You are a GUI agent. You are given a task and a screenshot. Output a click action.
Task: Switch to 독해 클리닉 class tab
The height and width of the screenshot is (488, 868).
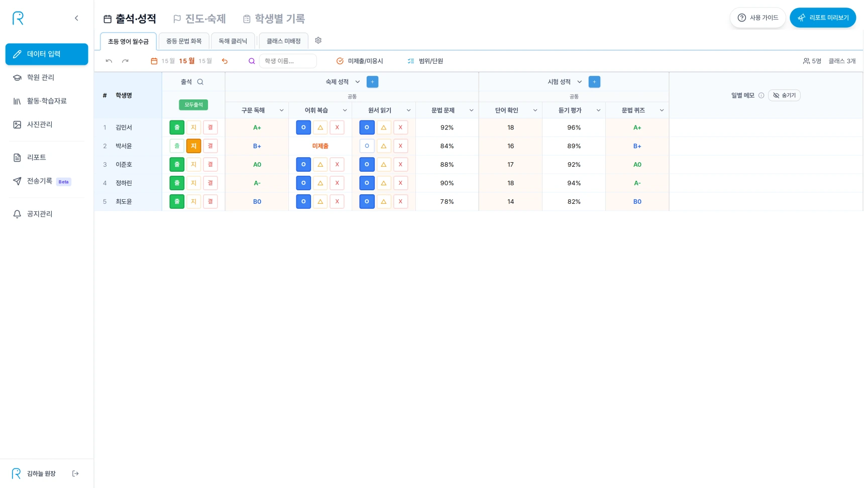(x=233, y=41)
